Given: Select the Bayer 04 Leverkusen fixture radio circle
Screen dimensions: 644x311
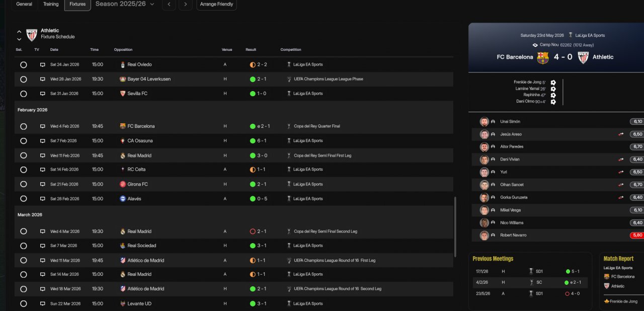Looking at the screenshot, I should [x=23, y=80].
